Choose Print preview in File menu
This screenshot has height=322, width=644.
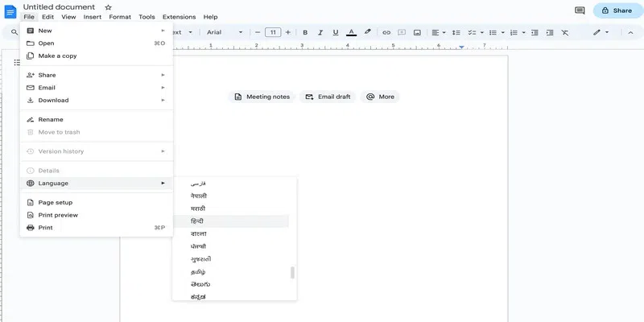pyautogui.click(x=96, y=215)
